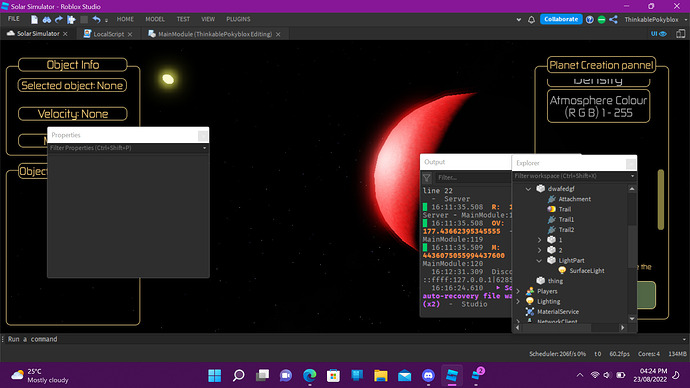Open the device emulator icon

(x=680, y=34)
